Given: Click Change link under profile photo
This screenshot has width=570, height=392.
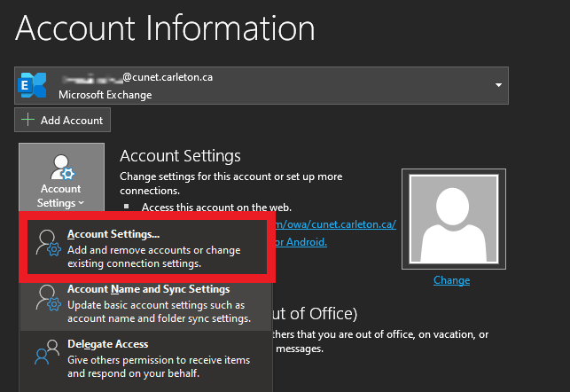Looking at the screenshot, I should [x=451, y=280].
